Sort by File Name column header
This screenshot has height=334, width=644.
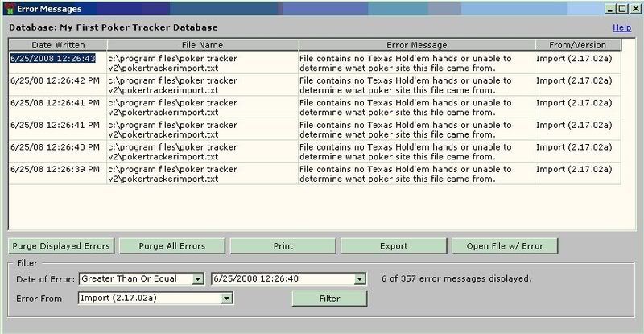[201, 45]
